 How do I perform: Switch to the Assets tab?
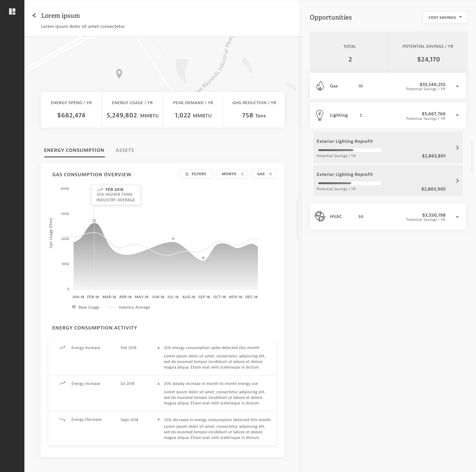click(x=125, y=150)
